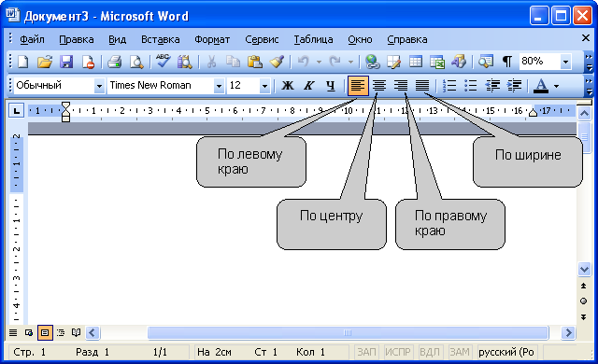Image resolution: width=598 pixels, height=364 pixels.
Task: Open font color dropdown arrow
Action: 556,86
